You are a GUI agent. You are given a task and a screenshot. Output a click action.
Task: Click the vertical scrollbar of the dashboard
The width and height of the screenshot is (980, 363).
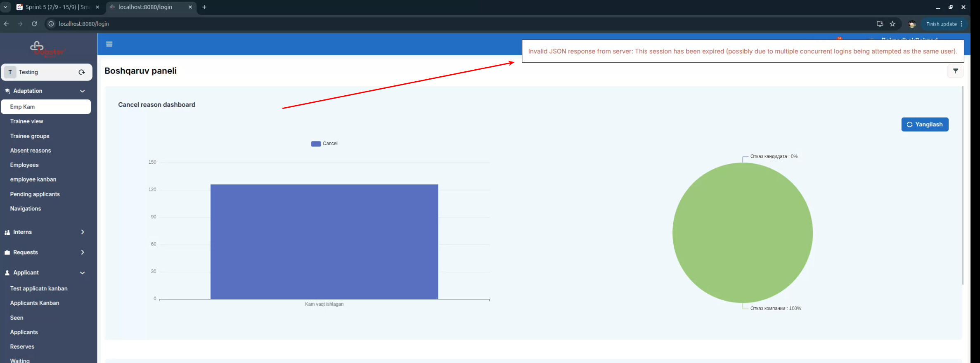click(x=963, y=186)
